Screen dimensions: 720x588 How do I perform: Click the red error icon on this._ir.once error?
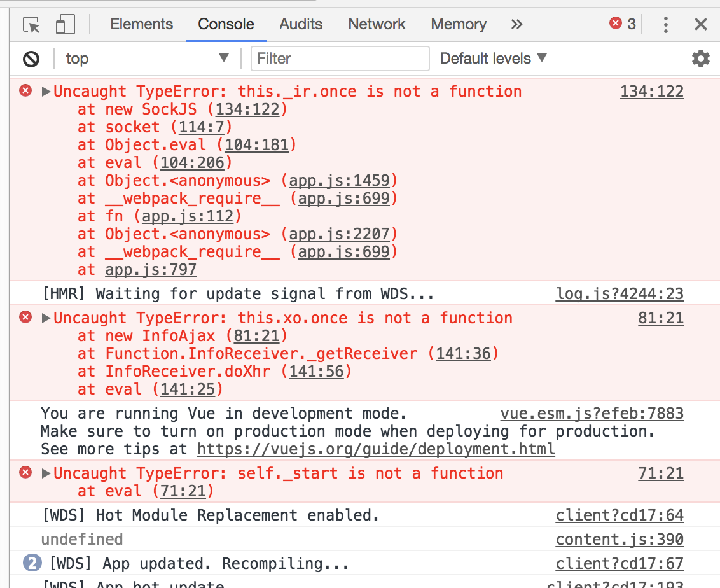(x=25, y=90)
